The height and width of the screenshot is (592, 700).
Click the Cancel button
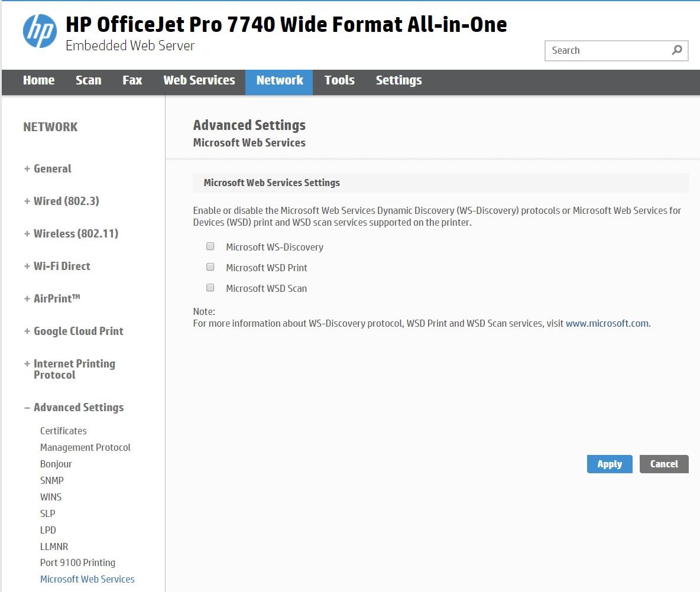pos(664,464)
